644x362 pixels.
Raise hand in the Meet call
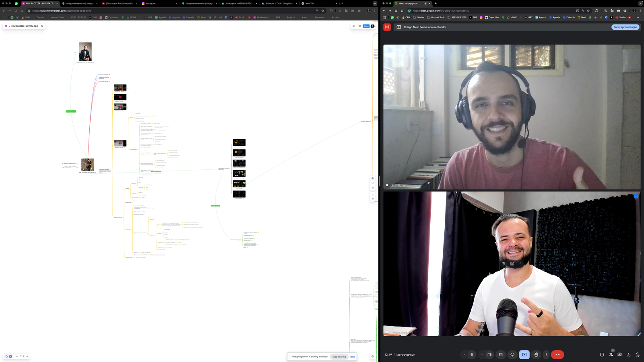(x=536, y=355)
